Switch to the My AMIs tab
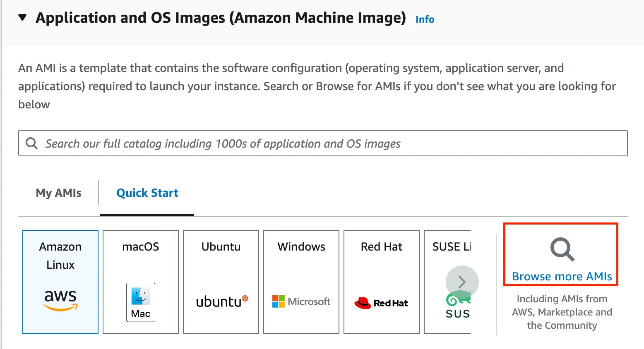The height and width of the screenshot is (349, 644). click(58, 193)
